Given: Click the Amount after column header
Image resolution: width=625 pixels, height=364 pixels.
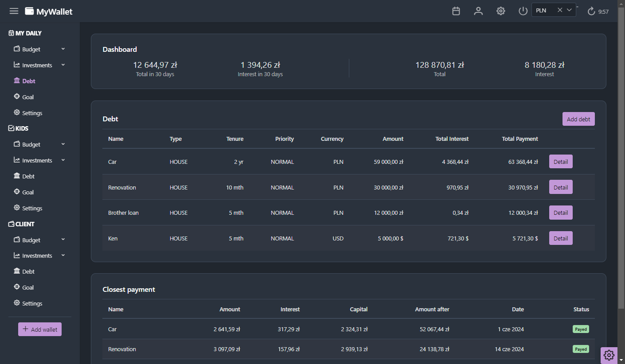Looking at the screenshot, I should click(x=432, y=310).
